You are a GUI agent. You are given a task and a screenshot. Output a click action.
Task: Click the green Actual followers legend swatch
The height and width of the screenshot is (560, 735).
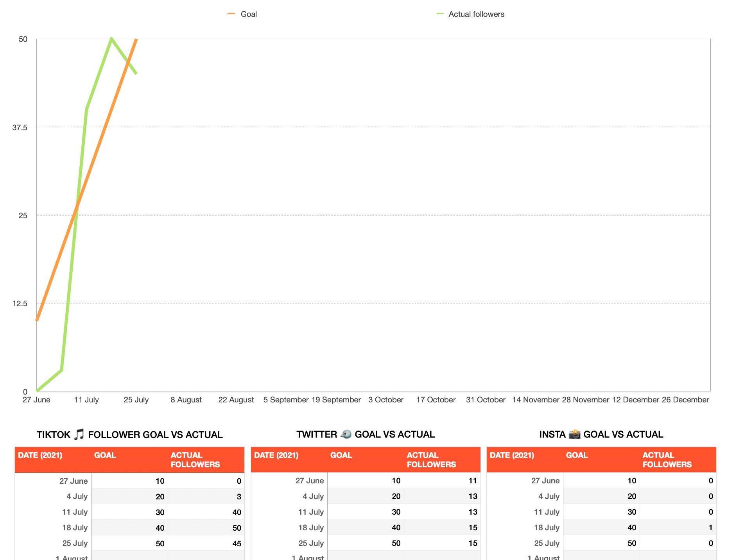click(440, 14)
